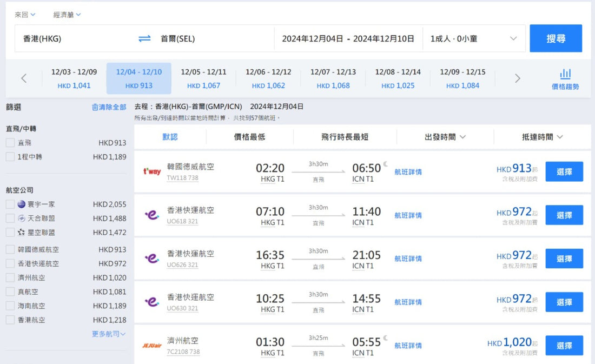Go to previous dates with left arrow
This screenshot has height=364, width=595.
[x=24, y=78]
